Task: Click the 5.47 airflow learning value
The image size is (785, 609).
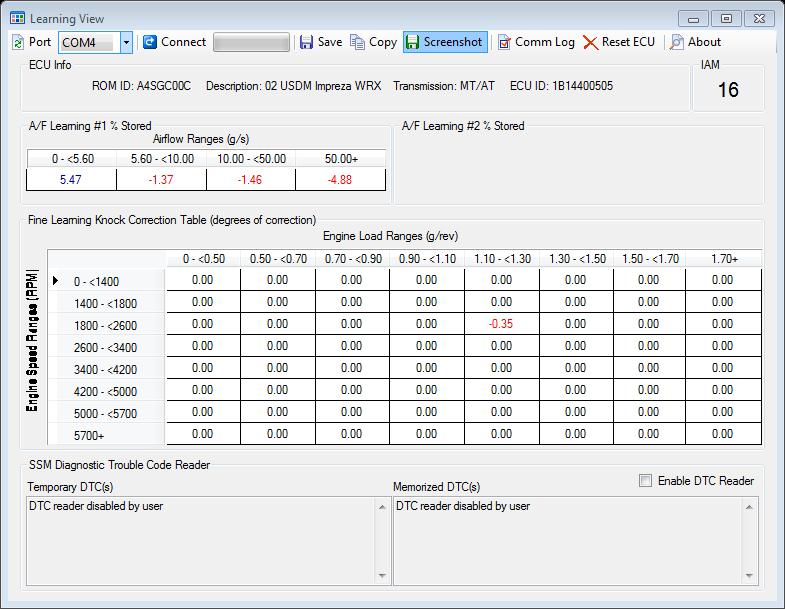Action: pyautogui.click(x=71, y=179)
